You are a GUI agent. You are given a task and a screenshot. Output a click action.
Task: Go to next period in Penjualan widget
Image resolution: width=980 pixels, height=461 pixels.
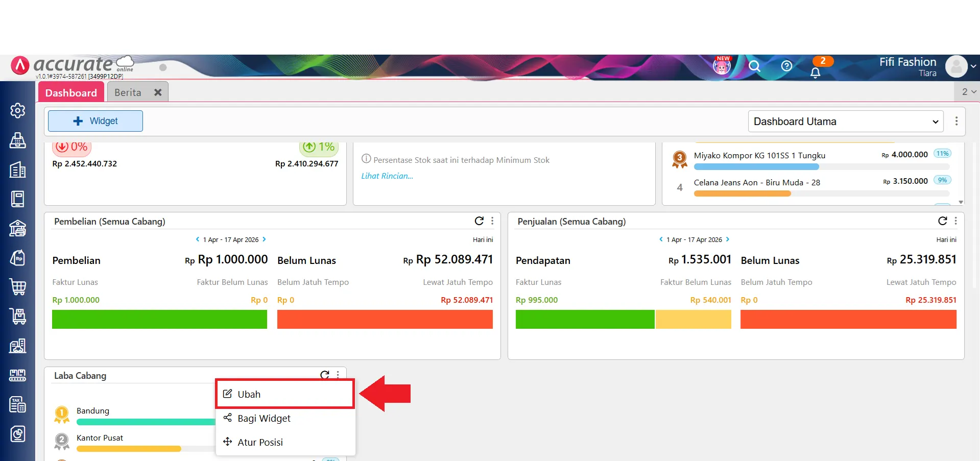(728, 239)
